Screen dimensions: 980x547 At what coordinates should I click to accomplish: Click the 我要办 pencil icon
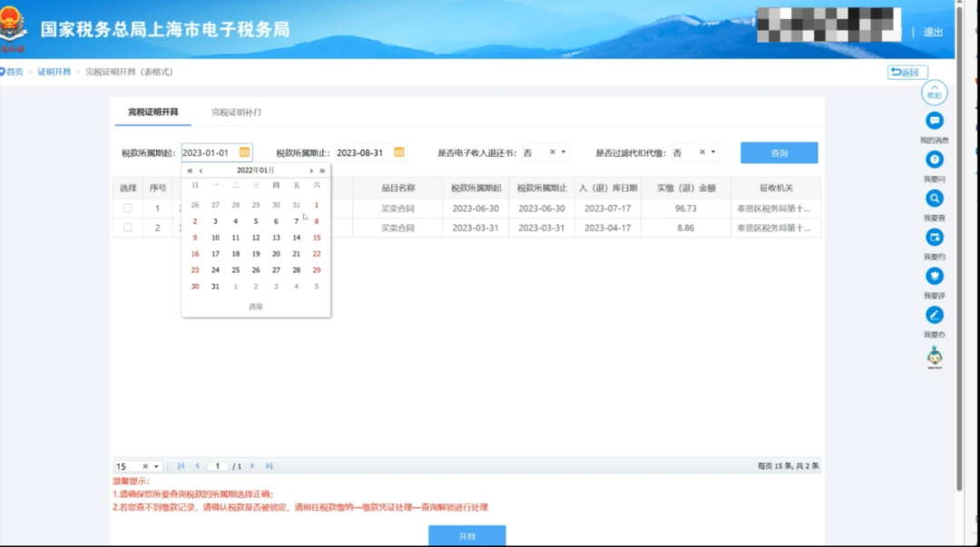[934, 315]
